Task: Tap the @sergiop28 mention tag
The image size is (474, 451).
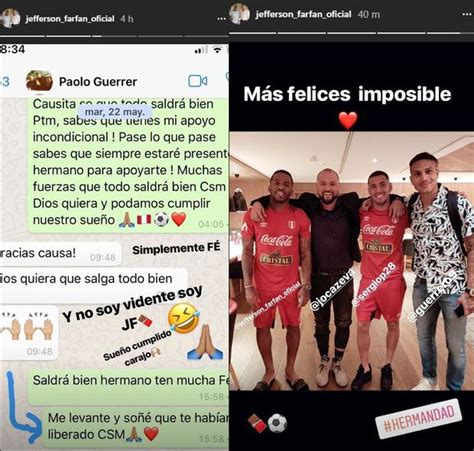Action: click(x=374, y=284)
